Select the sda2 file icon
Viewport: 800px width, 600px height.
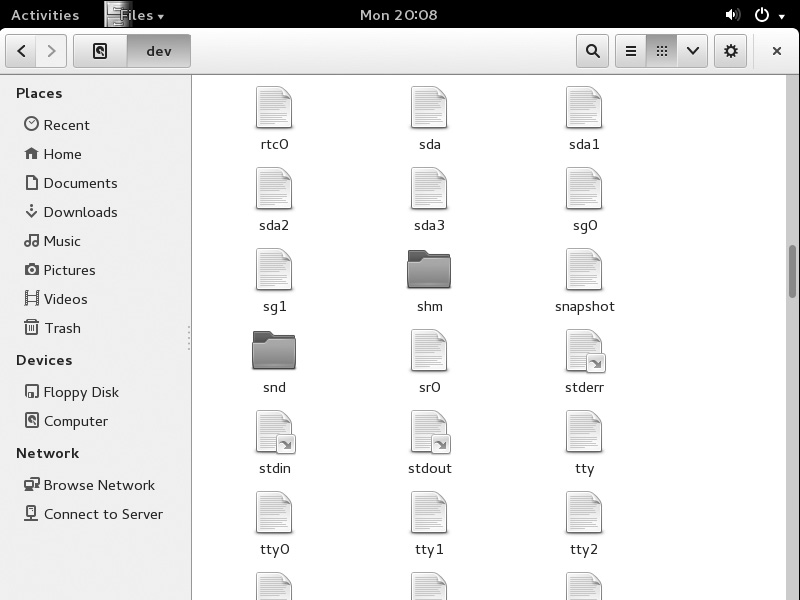274,189
